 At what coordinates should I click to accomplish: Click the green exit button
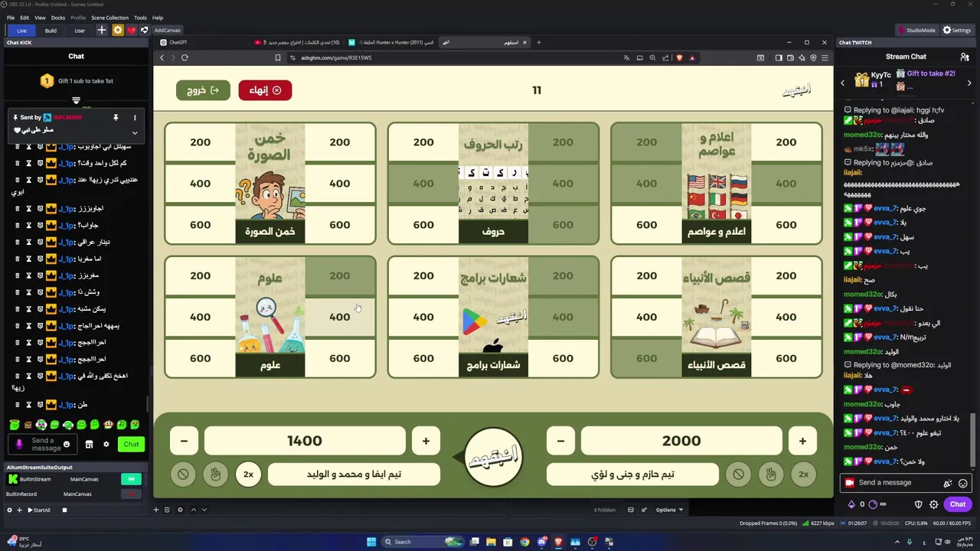[x=203, y=90]
